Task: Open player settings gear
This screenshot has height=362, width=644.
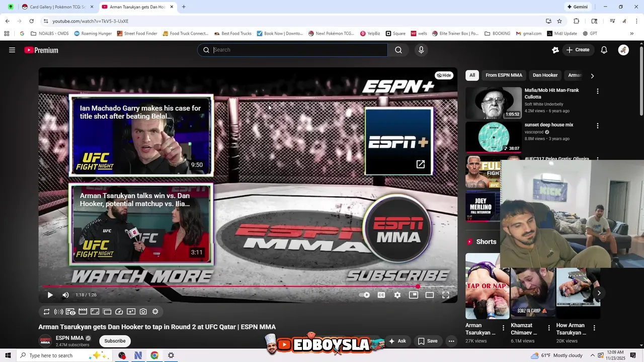Action: [397, 295]
